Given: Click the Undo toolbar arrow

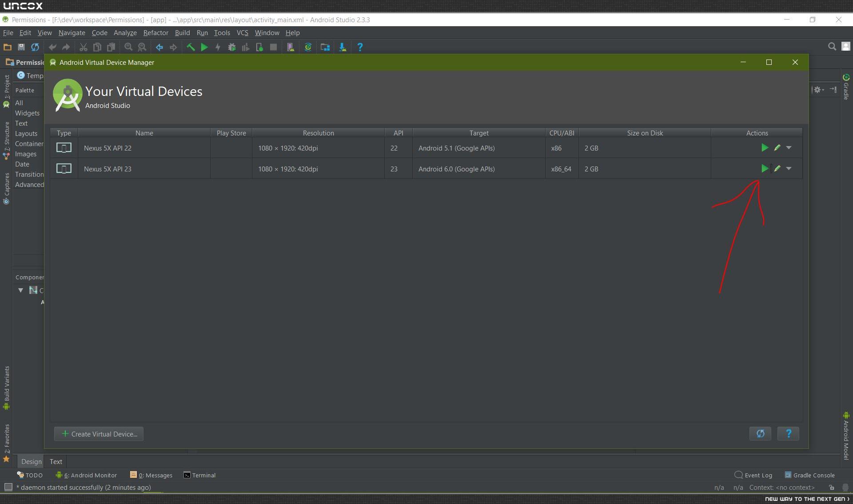Looking at the screenshot, I should 52,47.
